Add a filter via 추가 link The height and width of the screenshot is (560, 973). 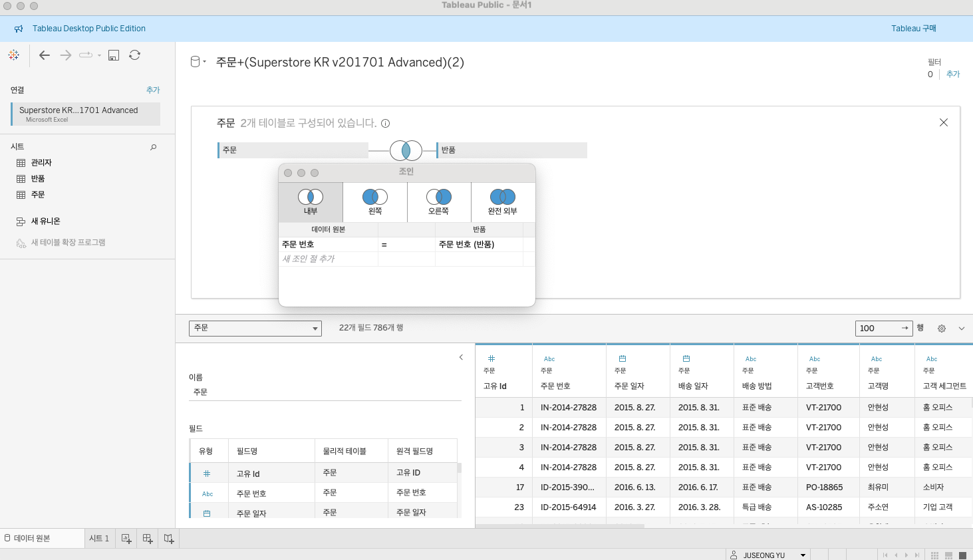[x=953, y=74]
